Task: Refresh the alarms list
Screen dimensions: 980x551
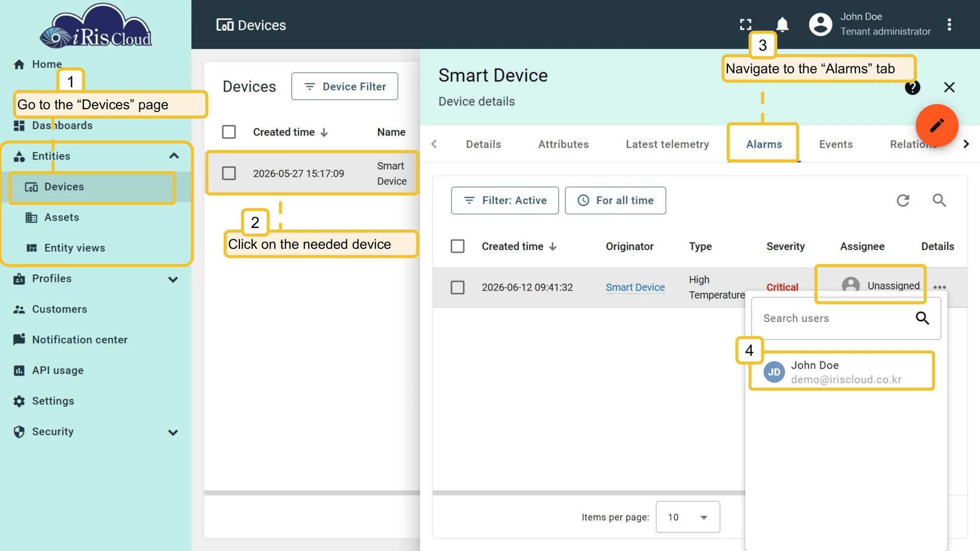Action: (x=903, y=201)
